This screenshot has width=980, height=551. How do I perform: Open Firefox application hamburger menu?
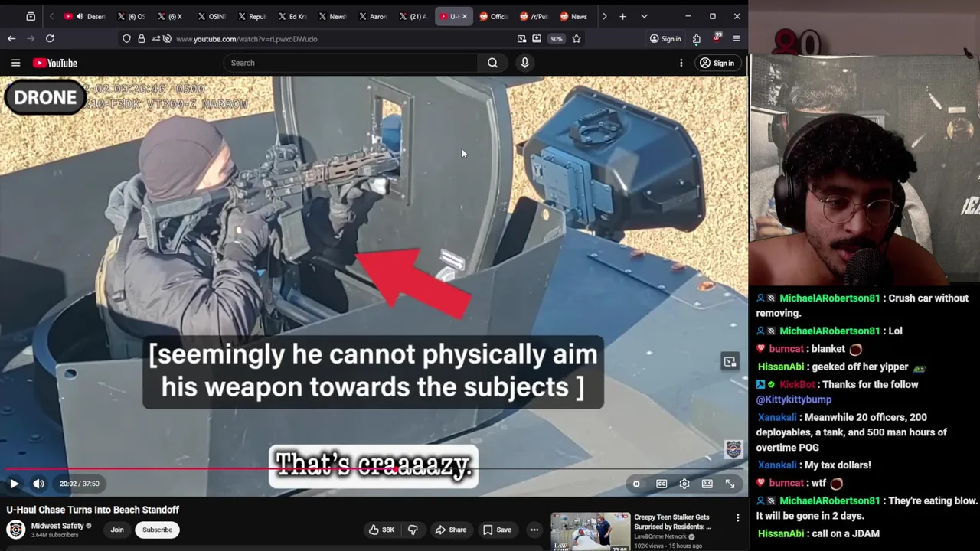click(x=737, y=39)
